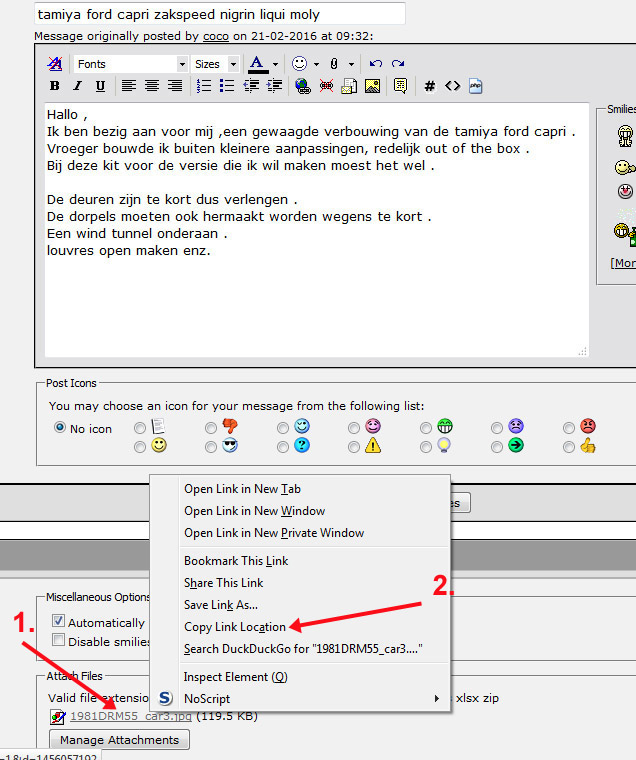The height and width of the screenshot is (760, 636).
Task: Wrap HTML tags with angle brackets icon
Action: pyautogui.click(x=452, y=86)
